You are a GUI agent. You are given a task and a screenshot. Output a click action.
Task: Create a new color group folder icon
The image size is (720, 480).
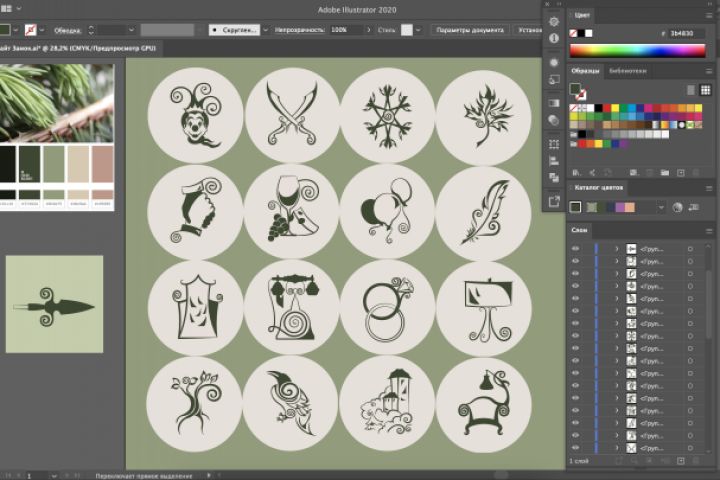pos(664,173)
